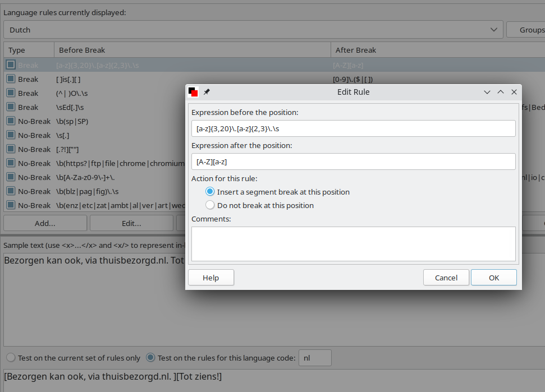Pin the Edit Rule dialog to stay on top

206,91
